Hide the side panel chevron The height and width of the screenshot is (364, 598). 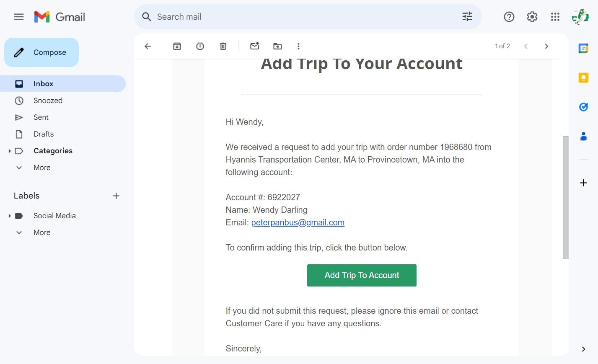point(583,349)
